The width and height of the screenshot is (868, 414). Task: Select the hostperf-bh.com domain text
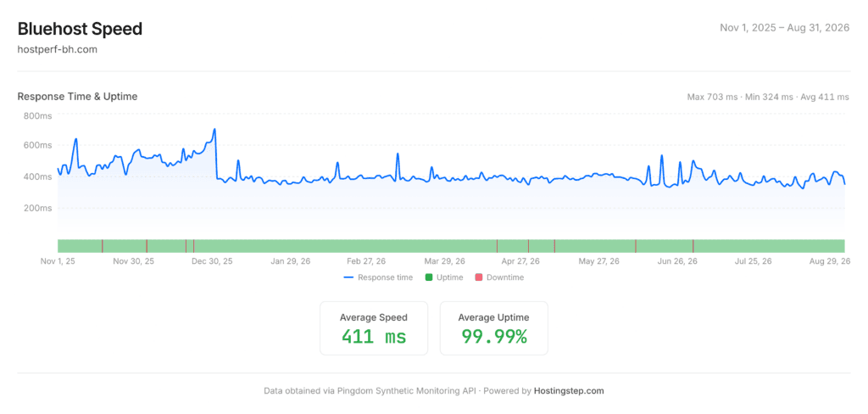point(58,49)
